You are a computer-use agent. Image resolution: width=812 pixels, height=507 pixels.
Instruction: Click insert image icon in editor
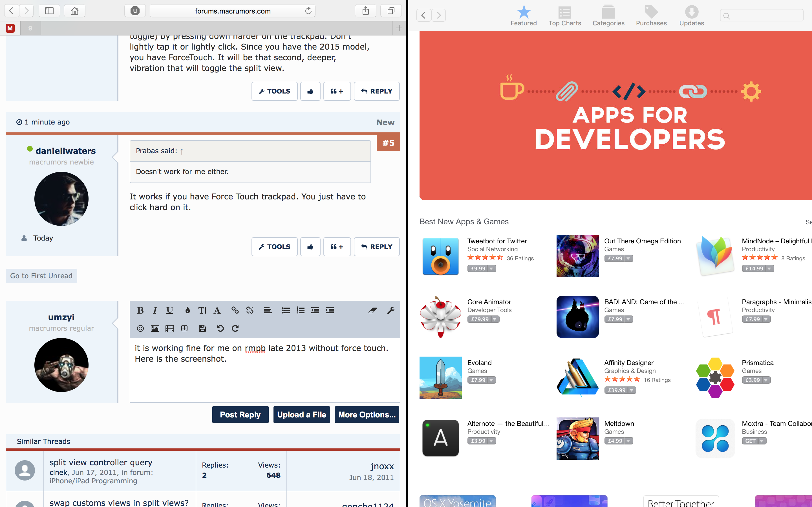tap(155, 328)
